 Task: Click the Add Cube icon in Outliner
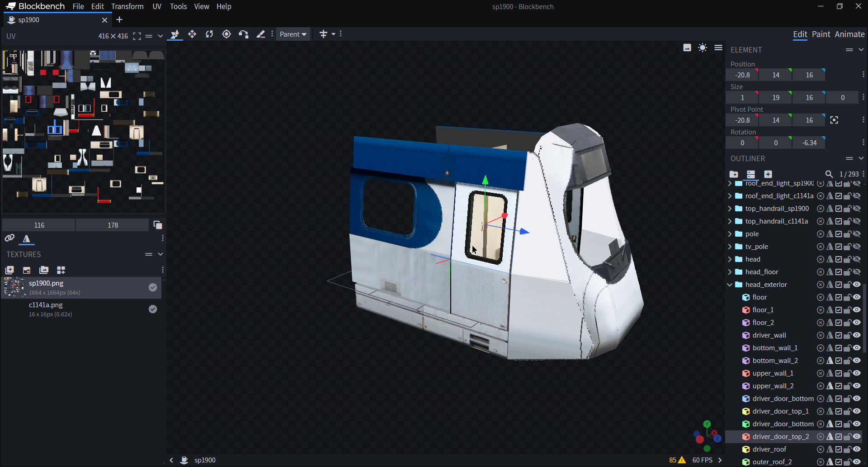pos(768,174)
